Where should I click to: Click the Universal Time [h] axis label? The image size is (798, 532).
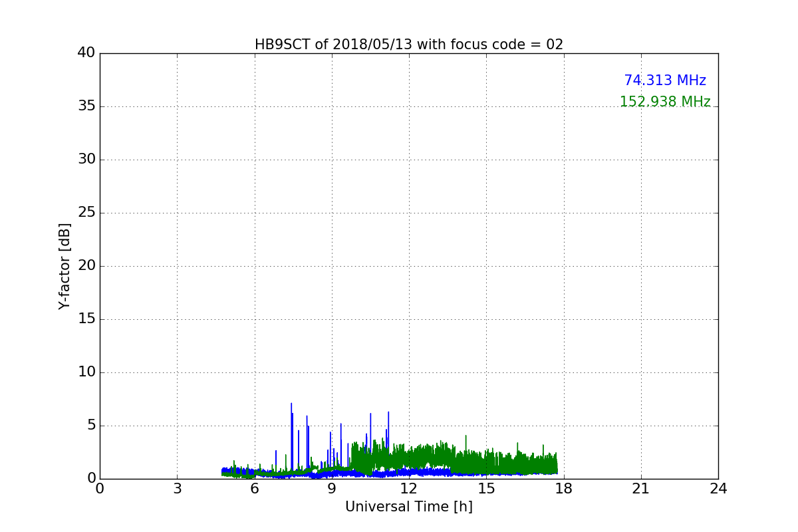coord(409,507)
